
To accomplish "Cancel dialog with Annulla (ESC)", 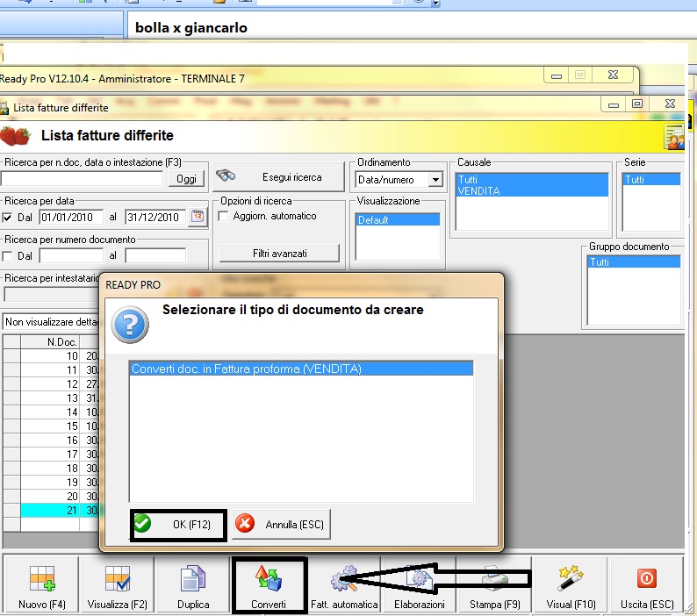I will click(x=281, y=525).
